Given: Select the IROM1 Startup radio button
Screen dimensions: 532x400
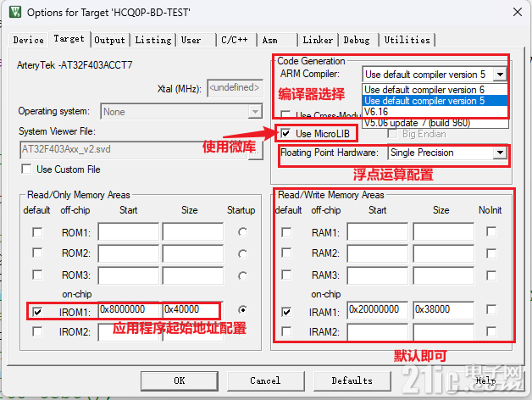Looking at the screenshot, I should pos(242,309).
